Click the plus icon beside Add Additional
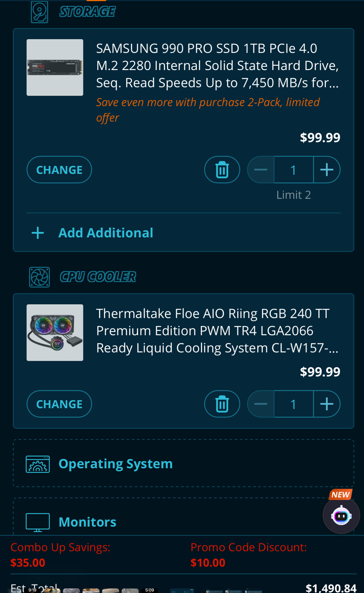Image resolution: width=364 pixels, height=593 pixels. pos(38,233)
